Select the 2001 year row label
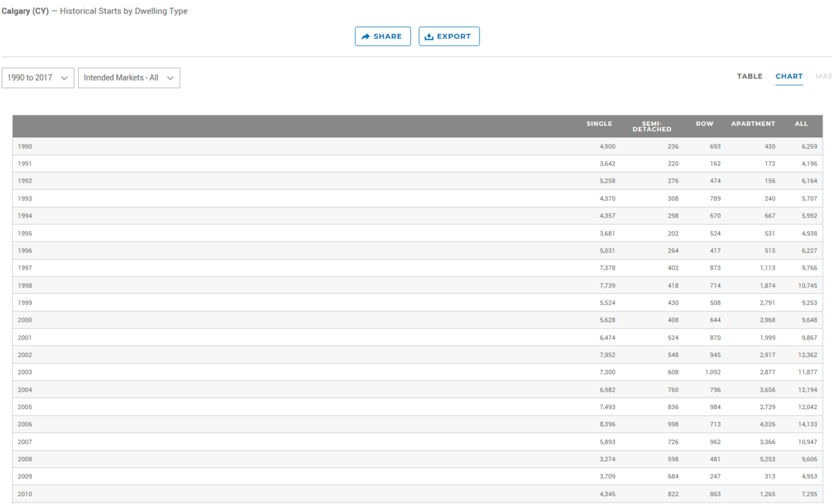832x504 pixels. point(25,338)
